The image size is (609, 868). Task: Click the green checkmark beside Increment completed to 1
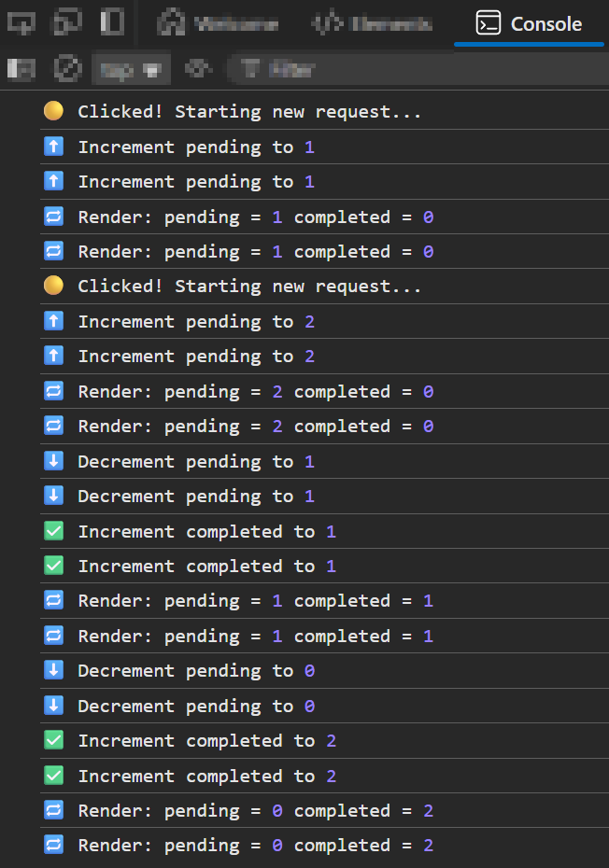[53, 530]
